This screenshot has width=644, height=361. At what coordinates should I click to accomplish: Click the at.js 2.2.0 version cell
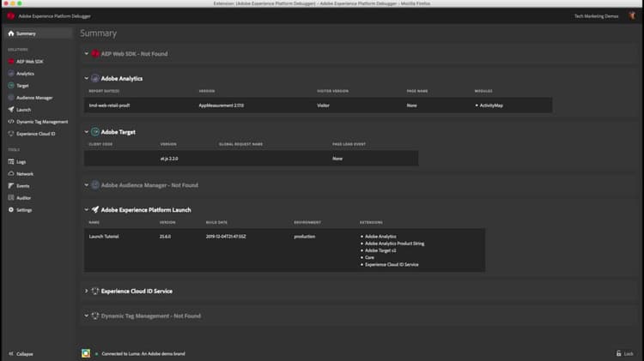169,159
